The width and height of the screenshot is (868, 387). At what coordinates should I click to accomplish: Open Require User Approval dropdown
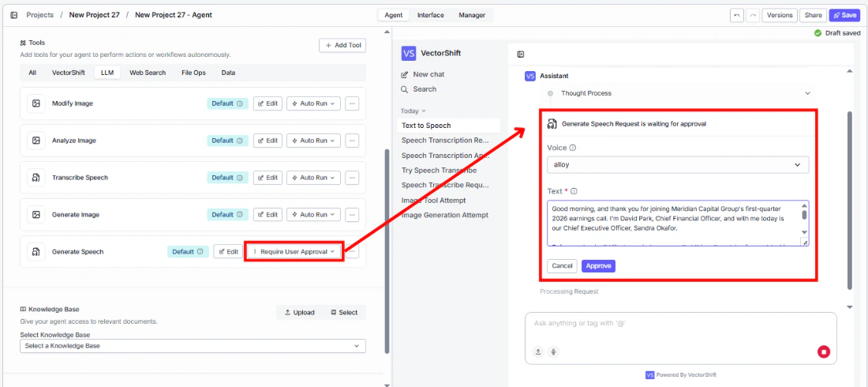(294, 252)
